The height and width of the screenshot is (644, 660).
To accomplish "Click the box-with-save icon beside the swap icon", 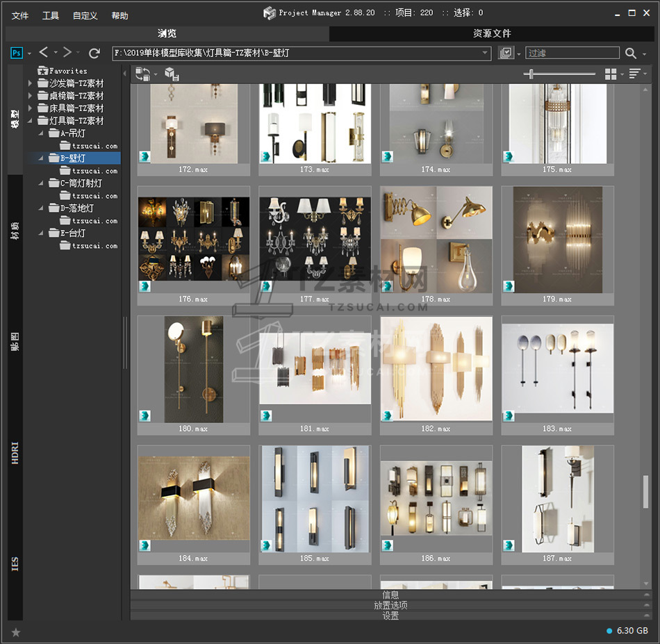I will (x=171, y=74).
